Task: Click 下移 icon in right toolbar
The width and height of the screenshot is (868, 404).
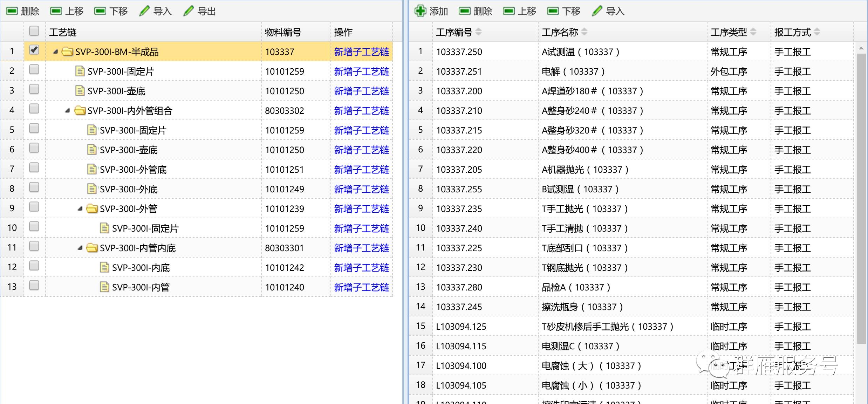Action: tap(553, 11)
